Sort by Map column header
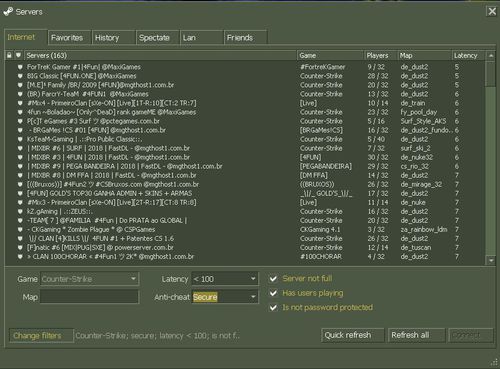500x369 pixels. coord(424,55)
